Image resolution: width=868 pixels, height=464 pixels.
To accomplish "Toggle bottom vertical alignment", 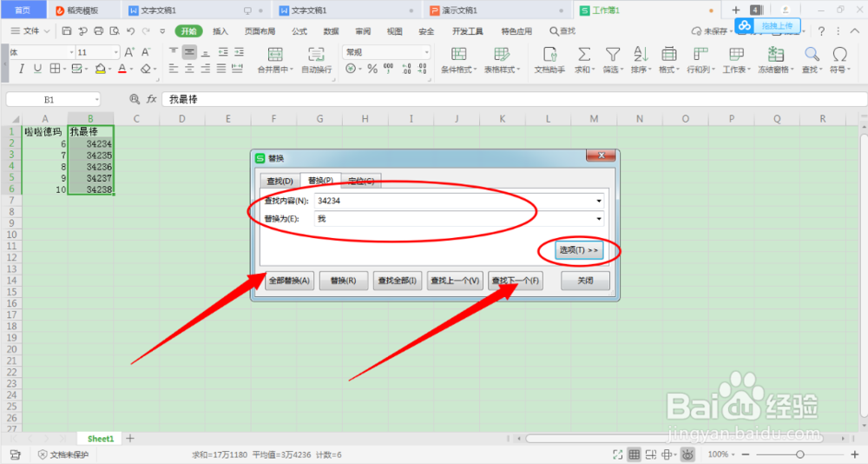I will [206, 52].
